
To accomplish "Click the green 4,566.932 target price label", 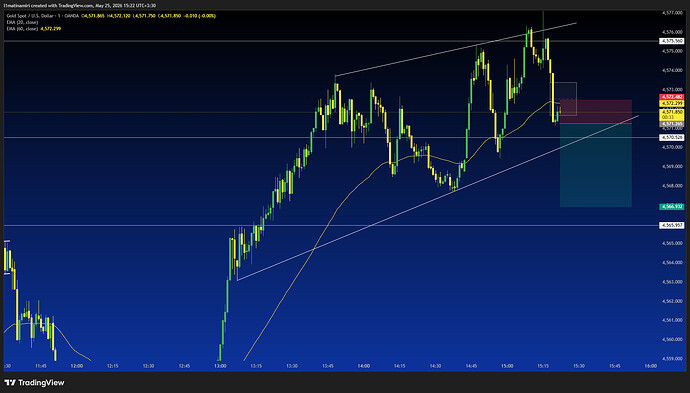I will (x=672, y=206).
